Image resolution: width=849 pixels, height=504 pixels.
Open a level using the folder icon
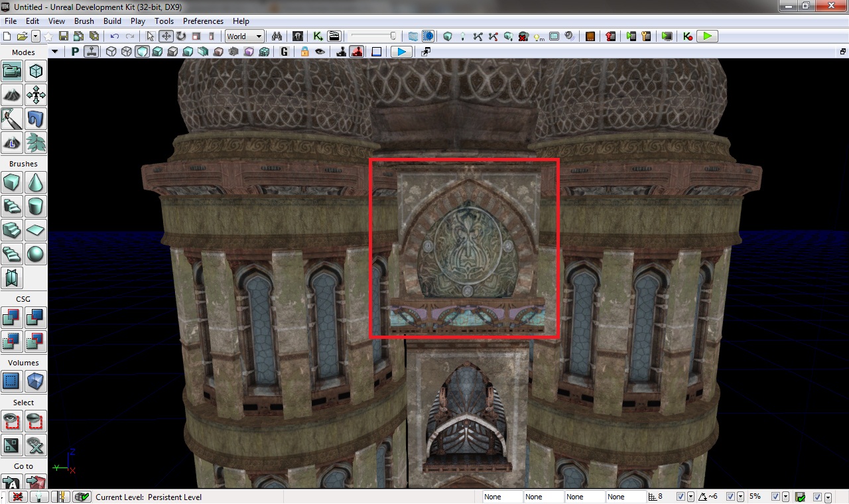(x=22, y=36)
